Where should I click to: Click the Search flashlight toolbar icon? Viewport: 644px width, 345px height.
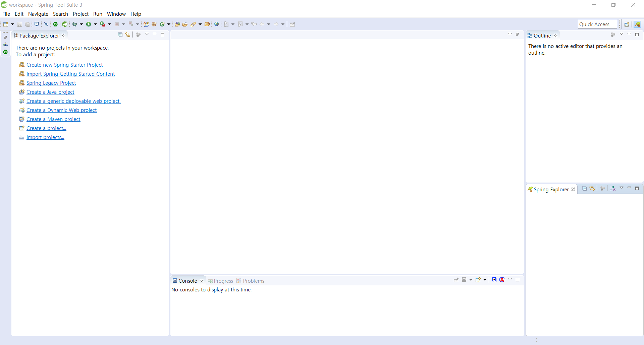(193, 24)
